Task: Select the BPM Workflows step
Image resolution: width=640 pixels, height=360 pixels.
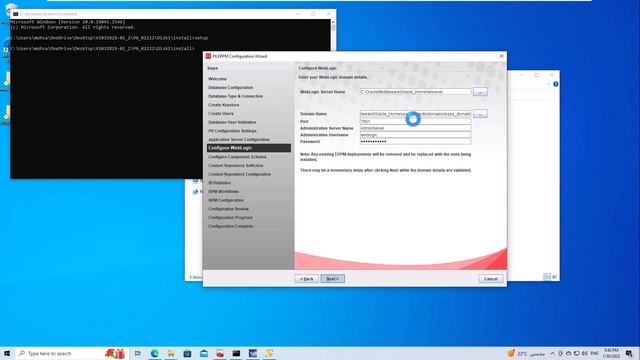Action: pos(224,191)
